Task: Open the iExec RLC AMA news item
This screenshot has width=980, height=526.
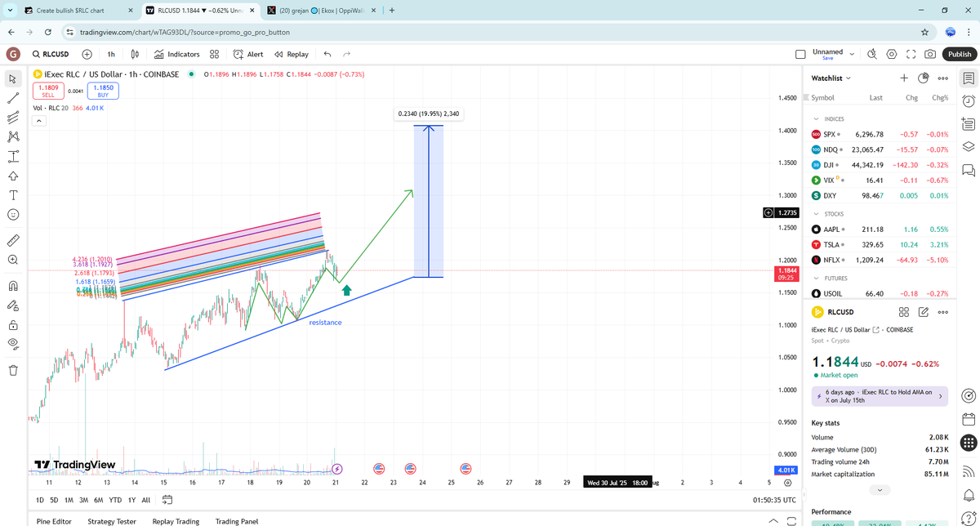Action: tap(880, 396)
